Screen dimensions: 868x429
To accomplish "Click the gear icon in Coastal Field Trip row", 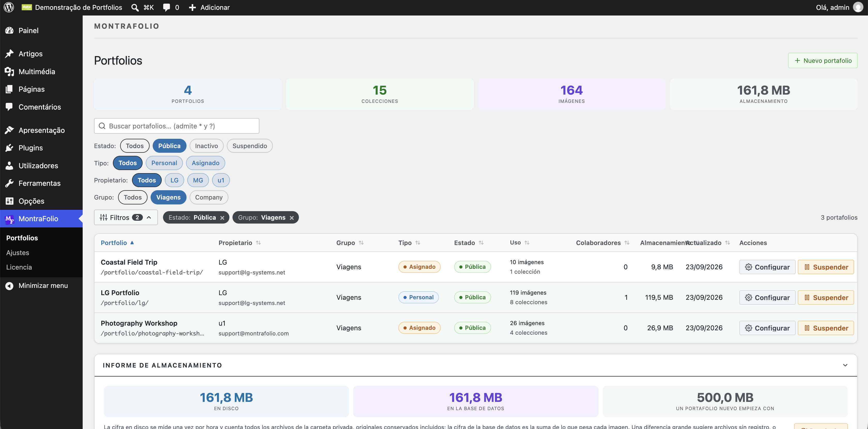I will pyautogui.click(x=748, y=267).
